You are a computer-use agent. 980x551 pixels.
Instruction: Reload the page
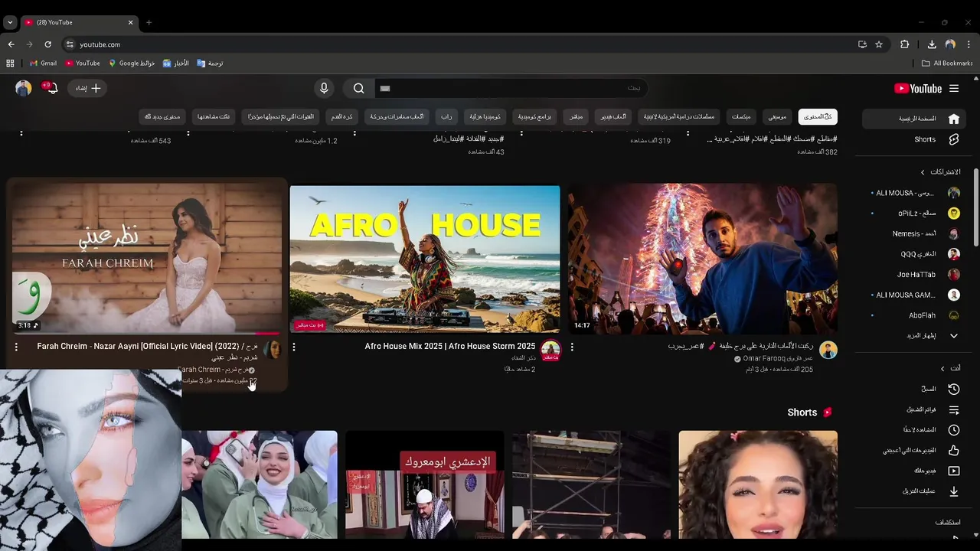47,44
